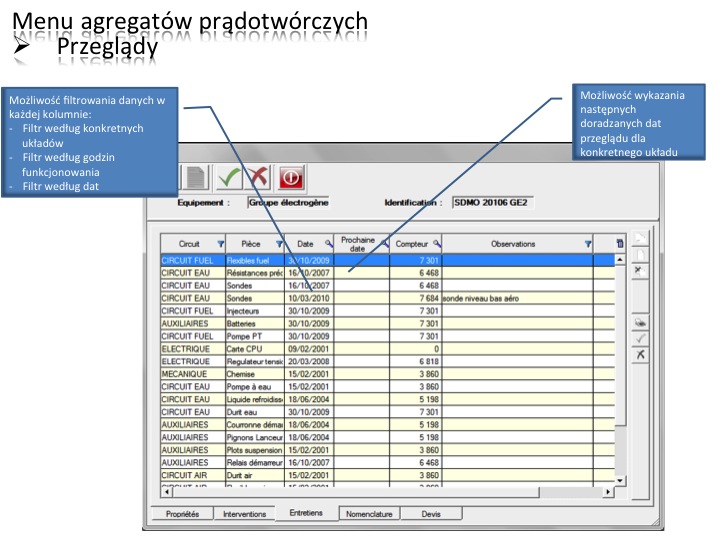
Task: Click the red X cancel icon
Action: click(x=260, y=177)
